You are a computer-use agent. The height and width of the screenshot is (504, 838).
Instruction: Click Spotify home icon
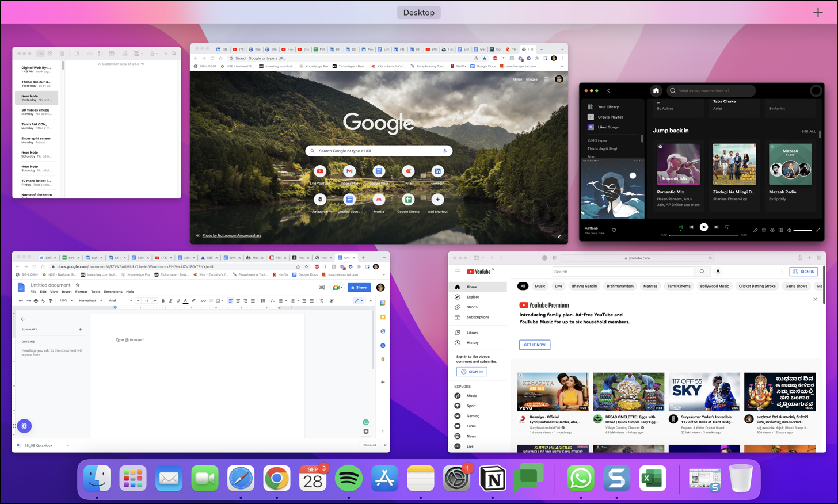(656, 90)
